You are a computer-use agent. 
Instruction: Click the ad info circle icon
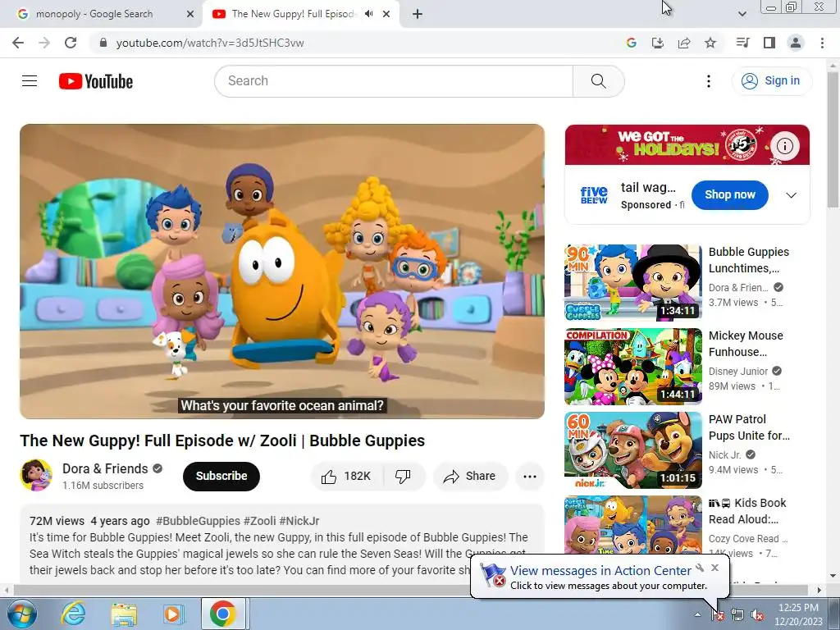click(x=785, y=146)
